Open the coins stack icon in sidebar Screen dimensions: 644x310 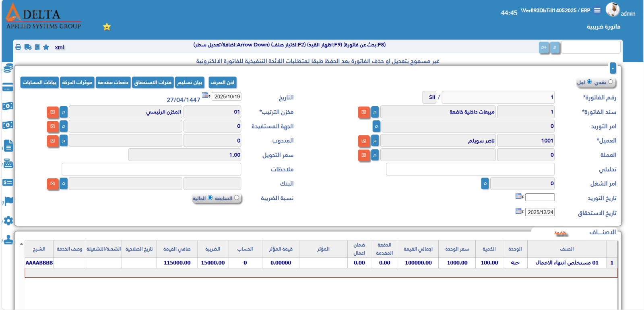tap(8, 68)
